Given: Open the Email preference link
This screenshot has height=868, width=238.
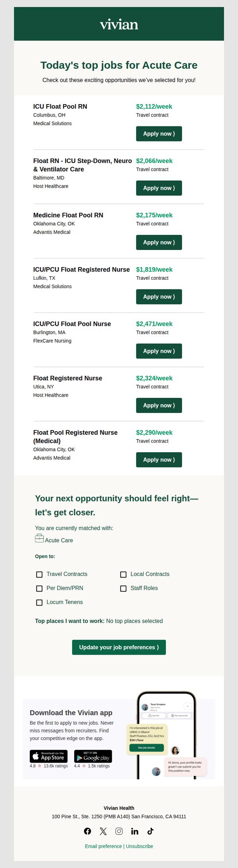Looking at the screenshot, I should pos(103,846).
